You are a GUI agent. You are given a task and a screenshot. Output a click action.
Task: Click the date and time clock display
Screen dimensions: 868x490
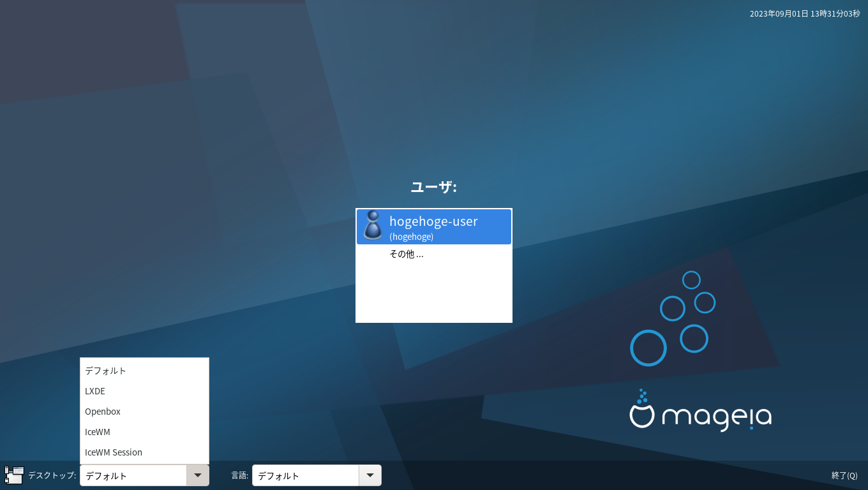coord(805,13)
